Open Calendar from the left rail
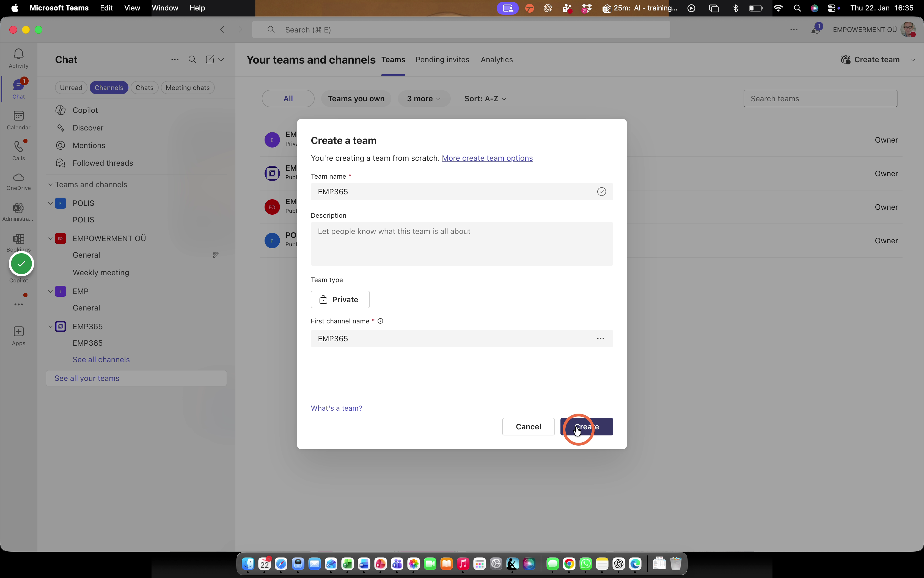 (18, 120)
